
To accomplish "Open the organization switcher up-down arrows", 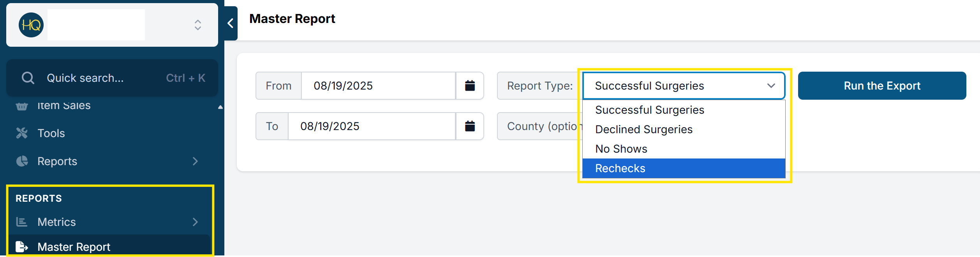I will point(198,25).
